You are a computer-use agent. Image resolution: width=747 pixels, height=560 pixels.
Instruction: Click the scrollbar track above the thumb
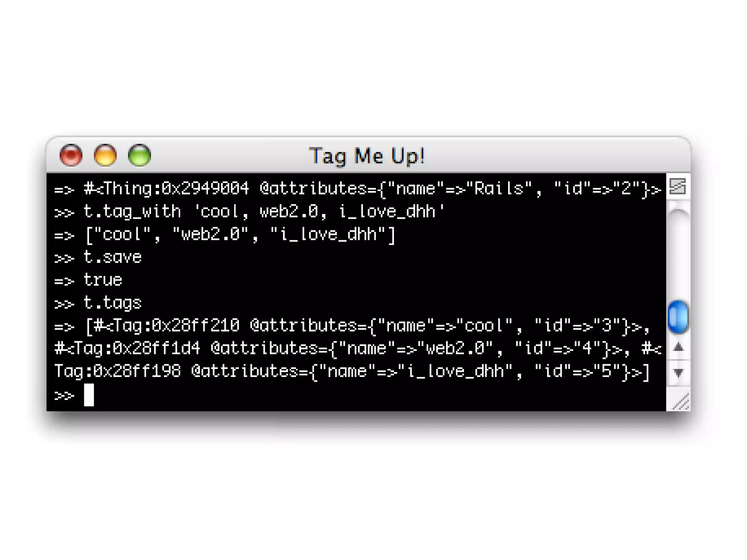(678, 255)
